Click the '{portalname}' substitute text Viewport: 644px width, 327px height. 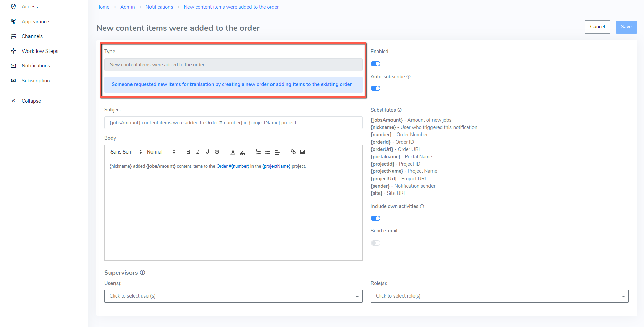tap(385, 157)
